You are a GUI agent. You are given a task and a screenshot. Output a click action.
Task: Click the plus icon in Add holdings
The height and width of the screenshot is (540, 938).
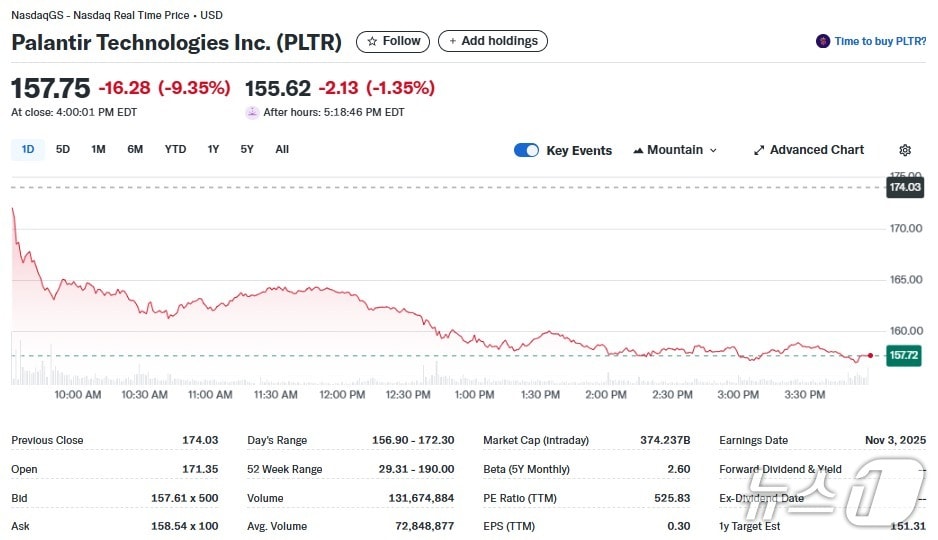point(452,41)
